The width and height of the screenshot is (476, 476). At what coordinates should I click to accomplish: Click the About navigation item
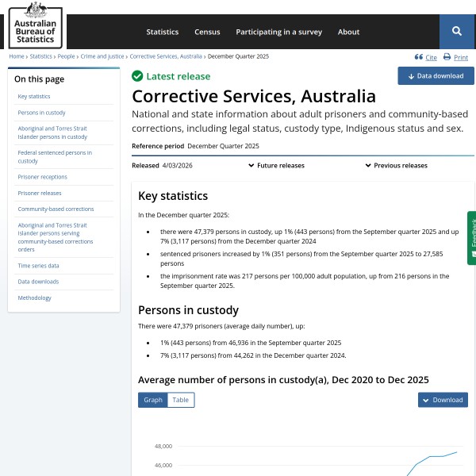click(x=348, y=32)
